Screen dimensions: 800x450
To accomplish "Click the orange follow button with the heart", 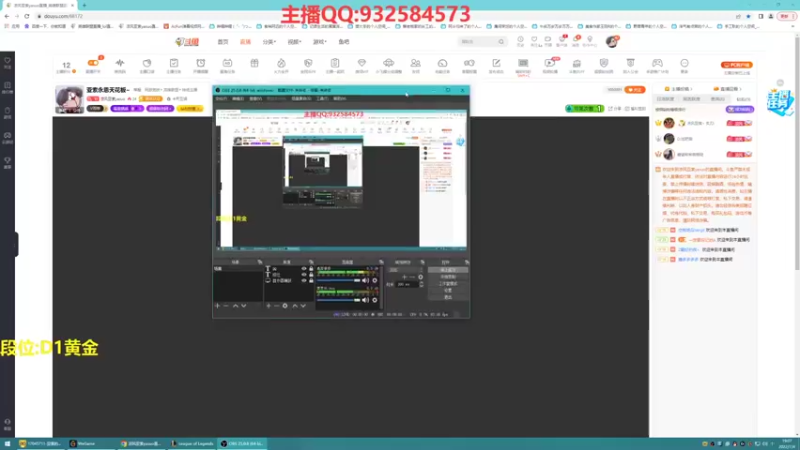I will point(635,90).
